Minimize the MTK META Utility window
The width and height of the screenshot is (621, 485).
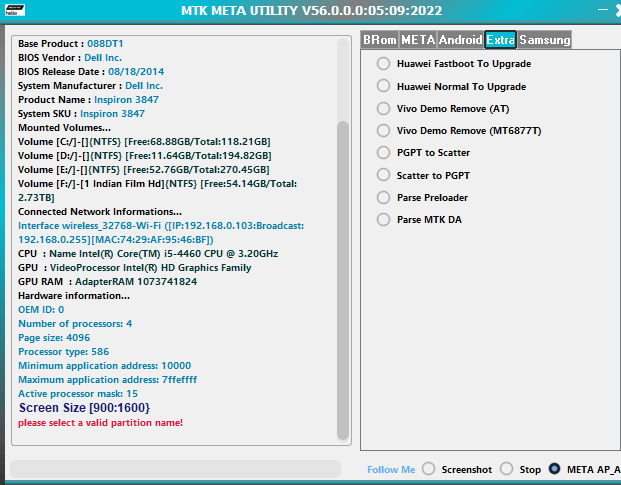point(603,10)
